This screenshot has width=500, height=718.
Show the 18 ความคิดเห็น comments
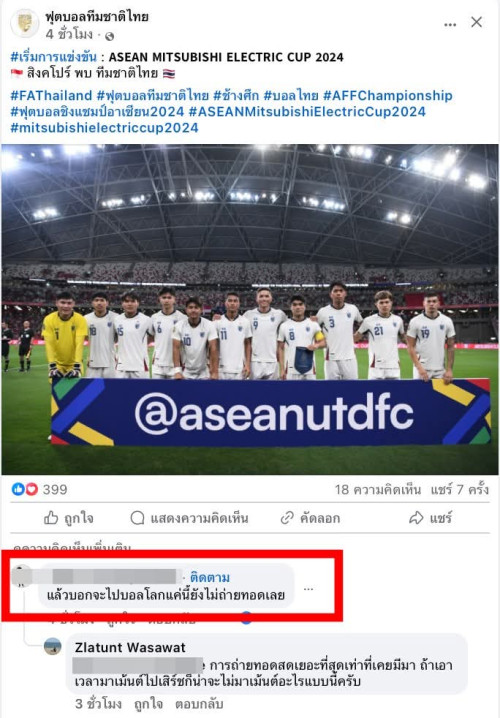click(x=378, y=490)
